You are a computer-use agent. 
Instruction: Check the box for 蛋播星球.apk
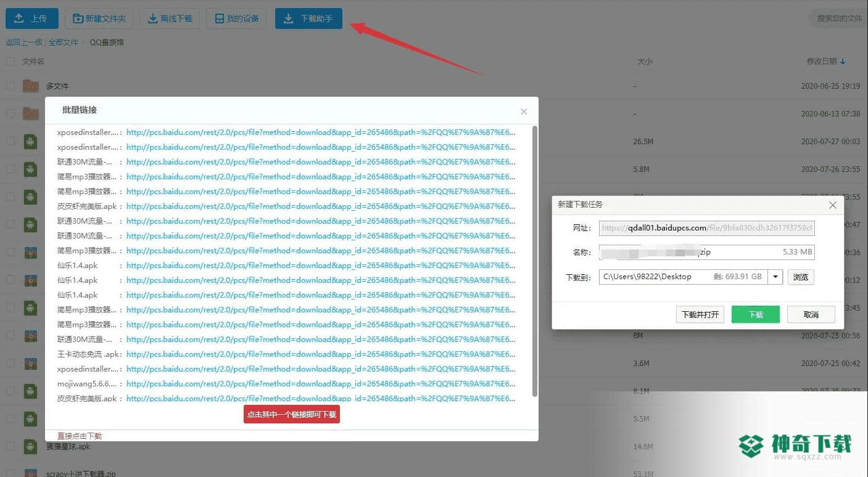tap(10, 447)
